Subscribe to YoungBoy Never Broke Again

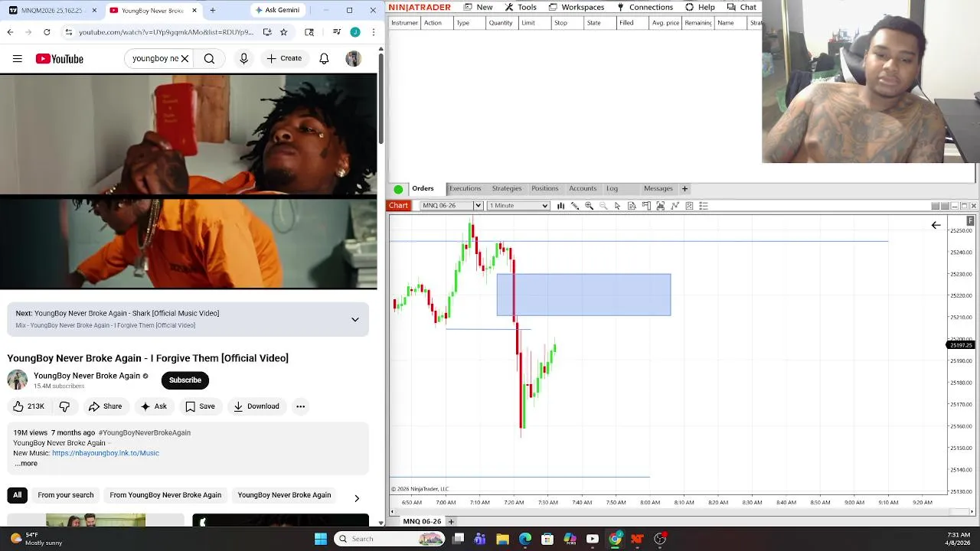click(x=185, y=380)
